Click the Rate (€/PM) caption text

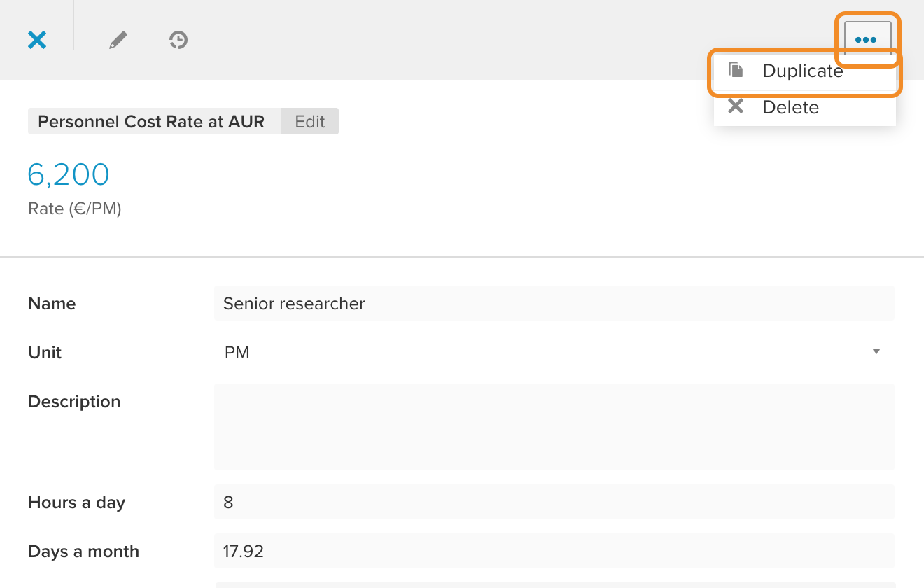[x=75, y=209]
